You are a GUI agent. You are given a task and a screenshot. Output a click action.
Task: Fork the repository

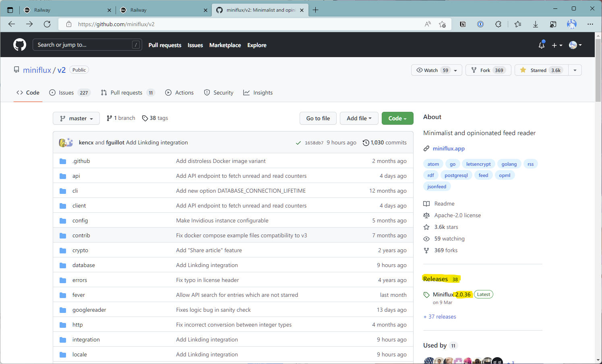click(488, 70)
